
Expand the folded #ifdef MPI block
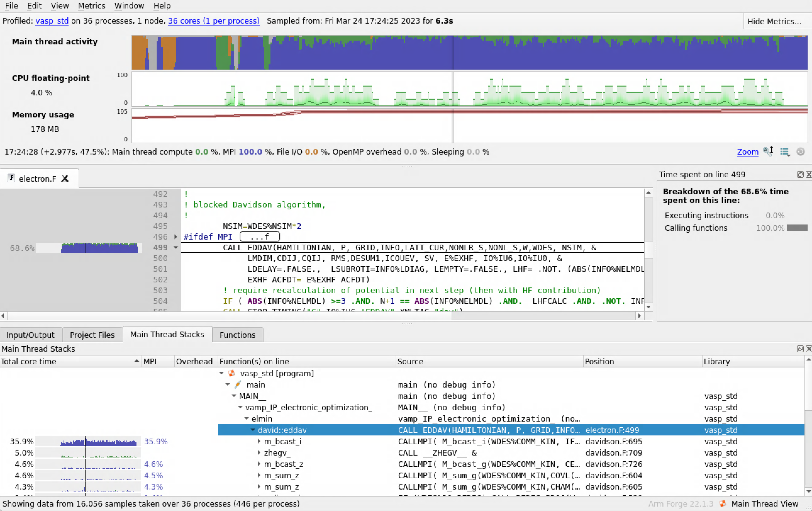tap(175, 236)
